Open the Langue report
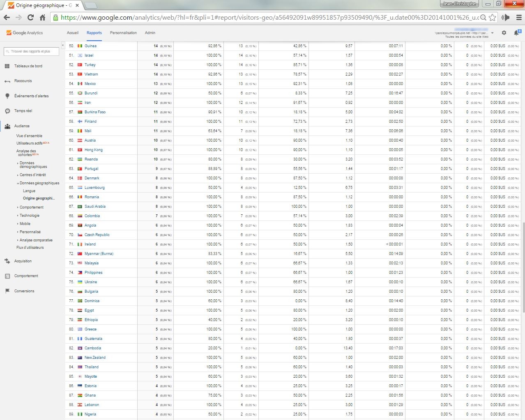This screenshot has width=525, height=420. (x=29, y=191)
